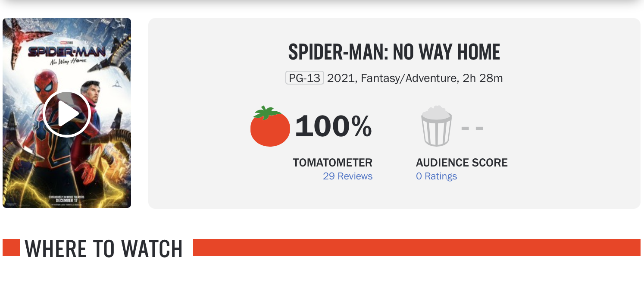Viewport: 644px width, 292px height.
Task: Select the gray dashes next to Audience Score
Action: 472,128
